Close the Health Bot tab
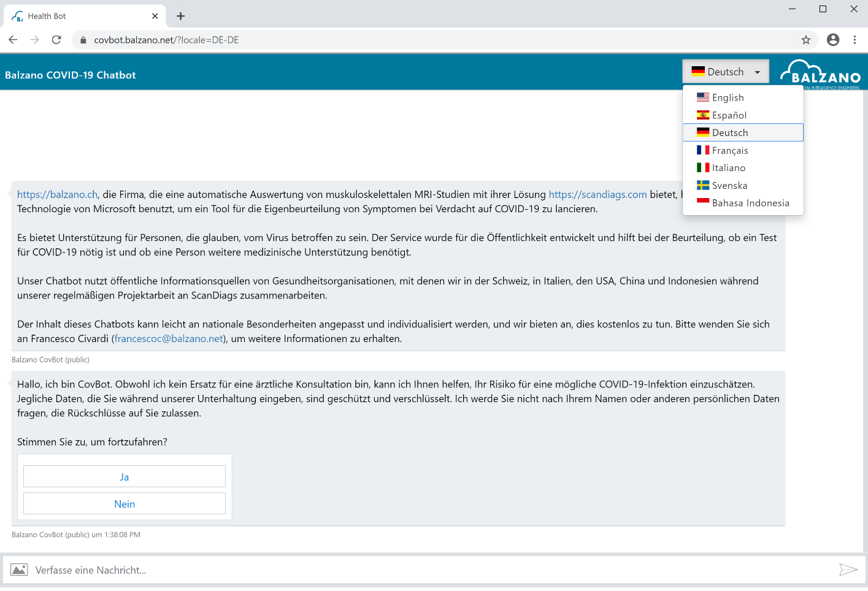 point(155,16)
